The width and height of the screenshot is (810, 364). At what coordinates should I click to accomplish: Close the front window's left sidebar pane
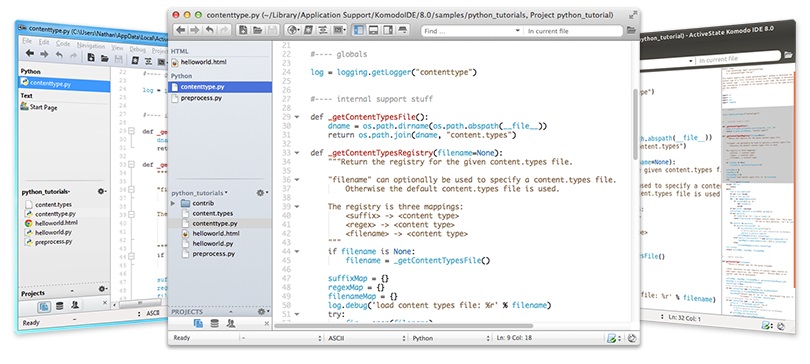tap(267, 324)
